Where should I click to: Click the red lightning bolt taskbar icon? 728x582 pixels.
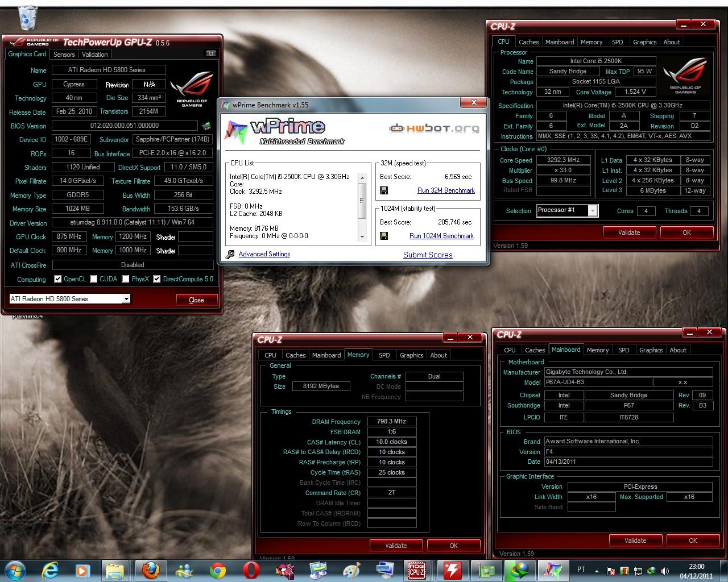coord(452,570)
